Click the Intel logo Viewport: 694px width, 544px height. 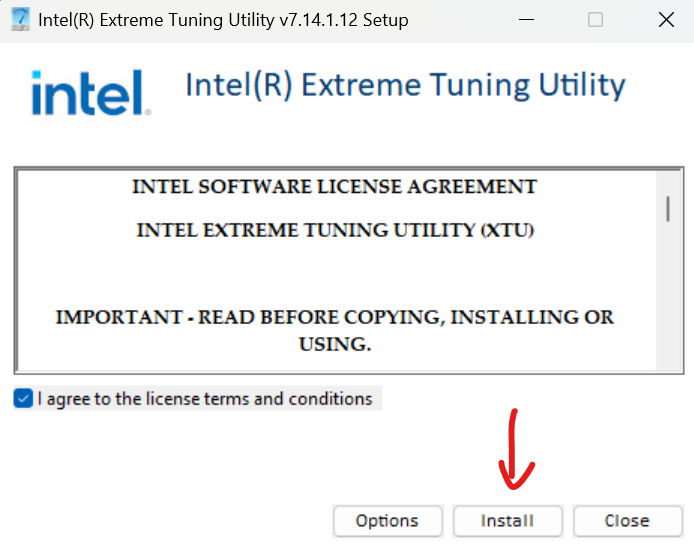pos(91,93)
